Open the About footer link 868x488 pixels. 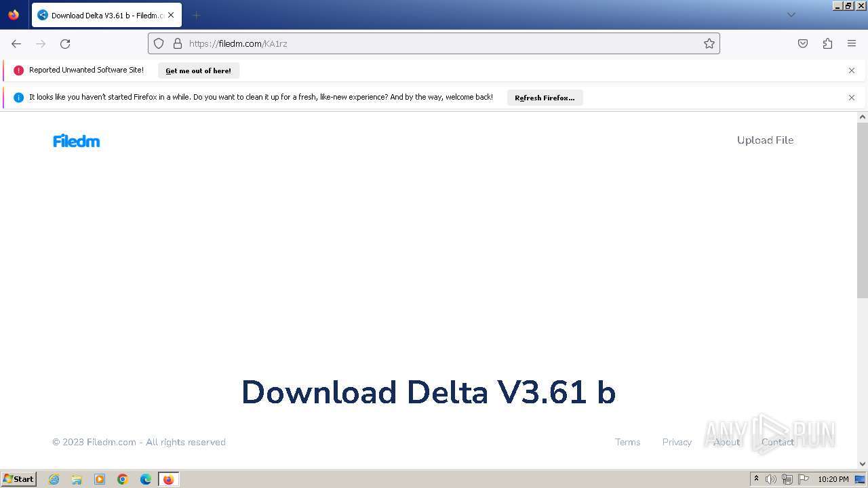click(726, 442)
